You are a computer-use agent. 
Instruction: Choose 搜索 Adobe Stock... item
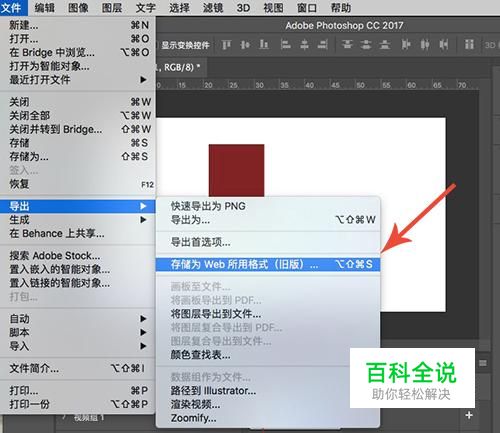coord(78,256)
